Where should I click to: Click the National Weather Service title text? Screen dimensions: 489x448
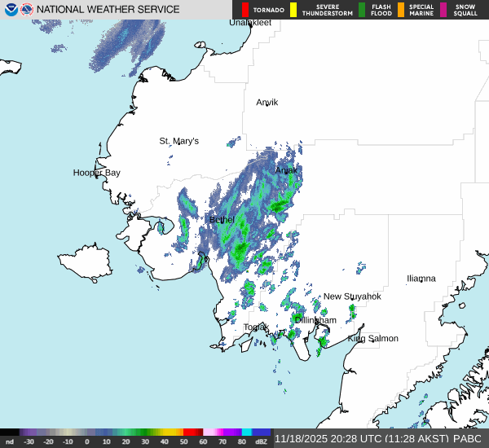pyautogui.click(x=108, y=10)
